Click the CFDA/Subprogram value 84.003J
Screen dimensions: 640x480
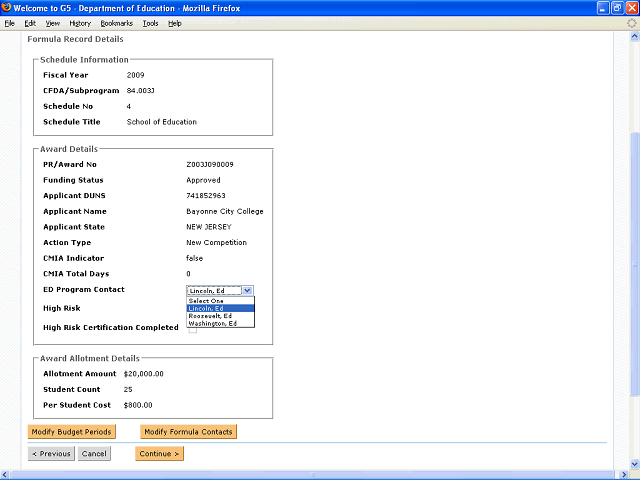click(140, 91)
